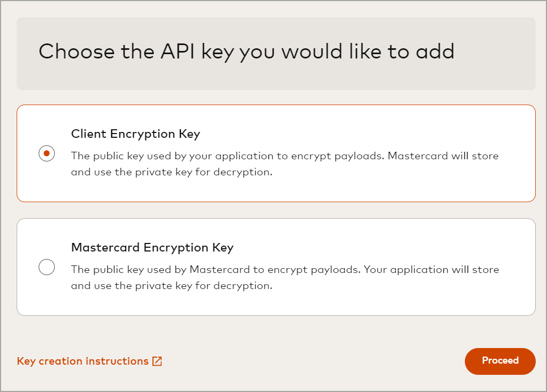Click the 'Choose the API key' heading
The image size is (547, 392).
point(246,52)
